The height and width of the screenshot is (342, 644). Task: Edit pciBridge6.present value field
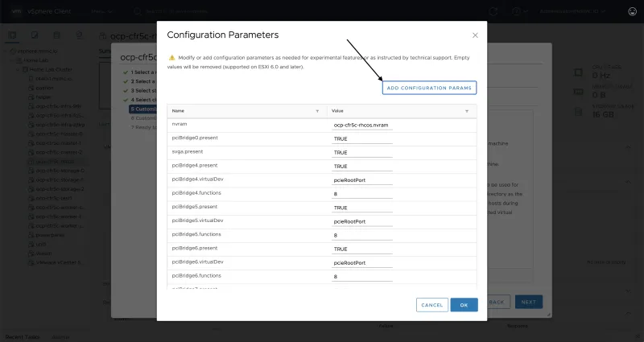tap(361, 249)
